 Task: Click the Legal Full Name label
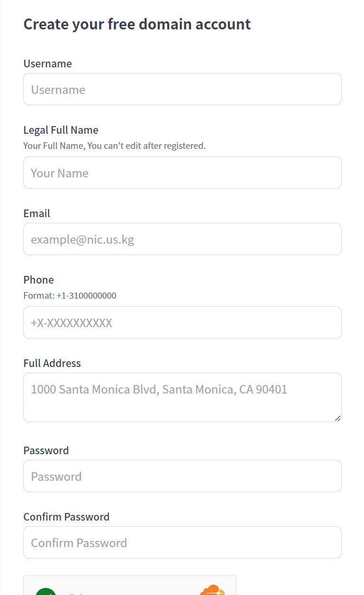[61, 130]
